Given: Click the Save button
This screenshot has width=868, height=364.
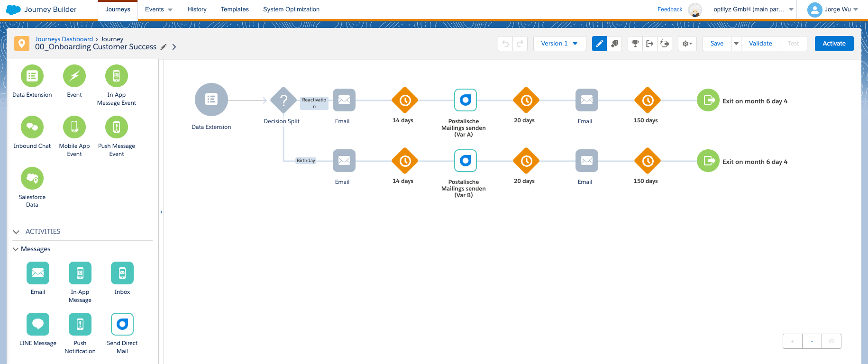Looking at the screenshot, I should click(717, 44).
